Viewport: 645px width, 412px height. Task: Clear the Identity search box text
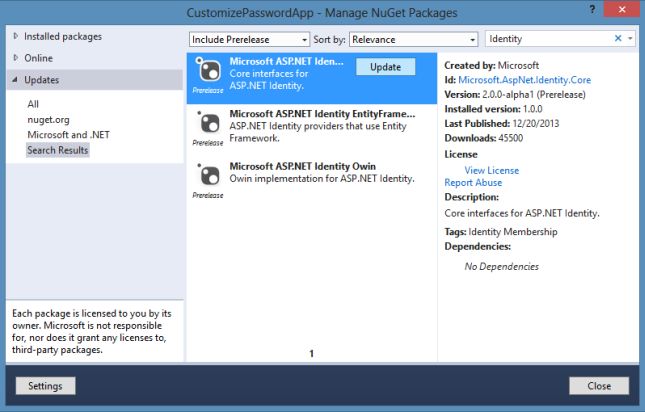point(618,39)
